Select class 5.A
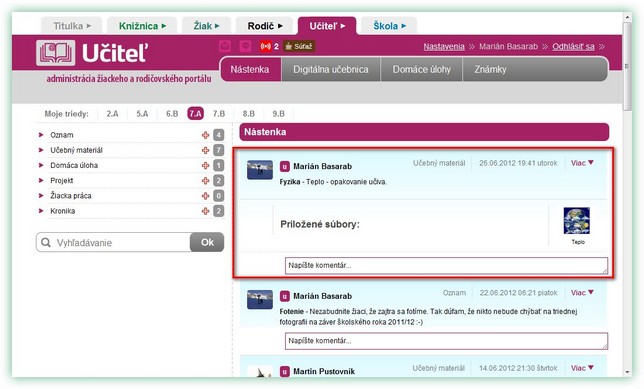 142,114
